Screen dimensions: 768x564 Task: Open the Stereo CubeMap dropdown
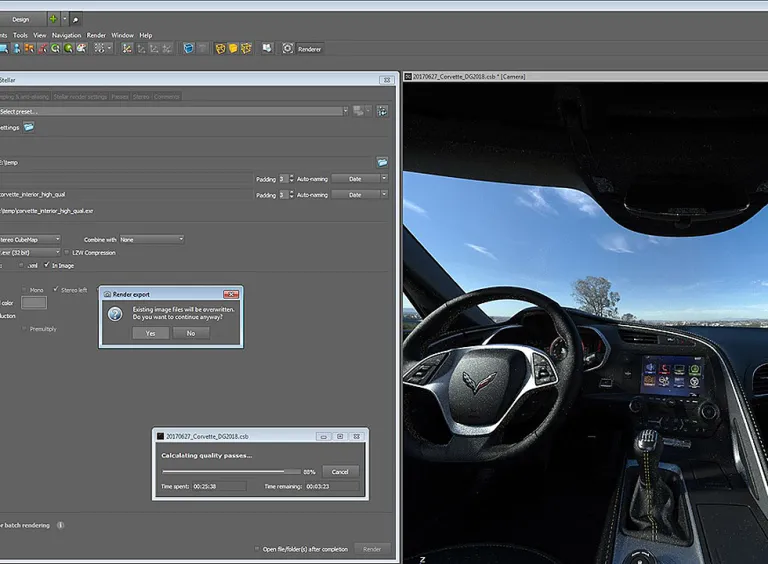[30, 239]
